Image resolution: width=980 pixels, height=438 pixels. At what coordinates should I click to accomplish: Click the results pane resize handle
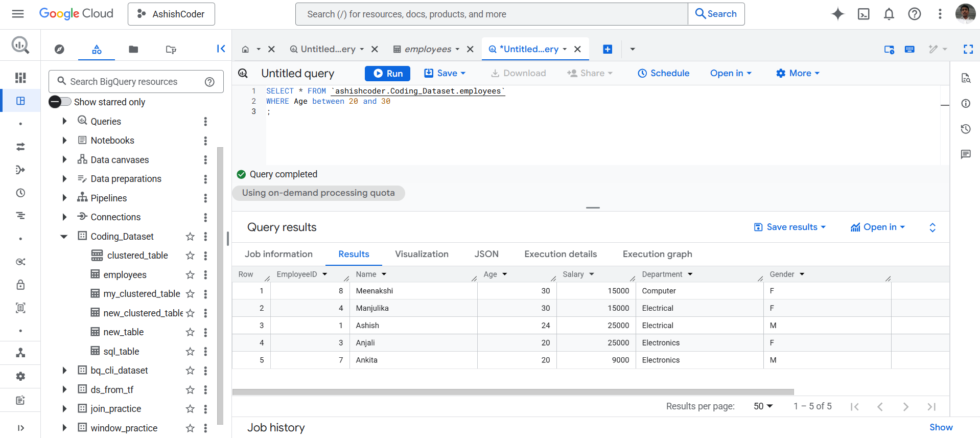pyautogui.click(x=593, y=208)
